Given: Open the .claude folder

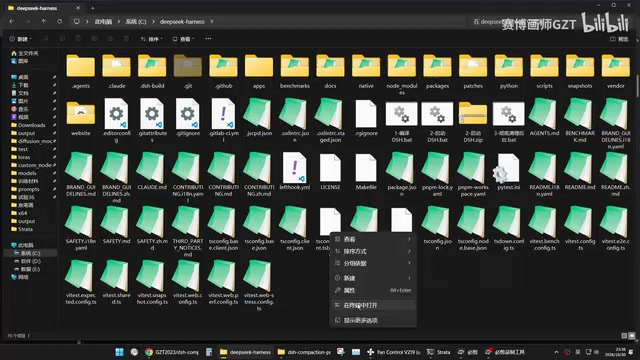Looking at the screenshot, I should click(116, 71).
